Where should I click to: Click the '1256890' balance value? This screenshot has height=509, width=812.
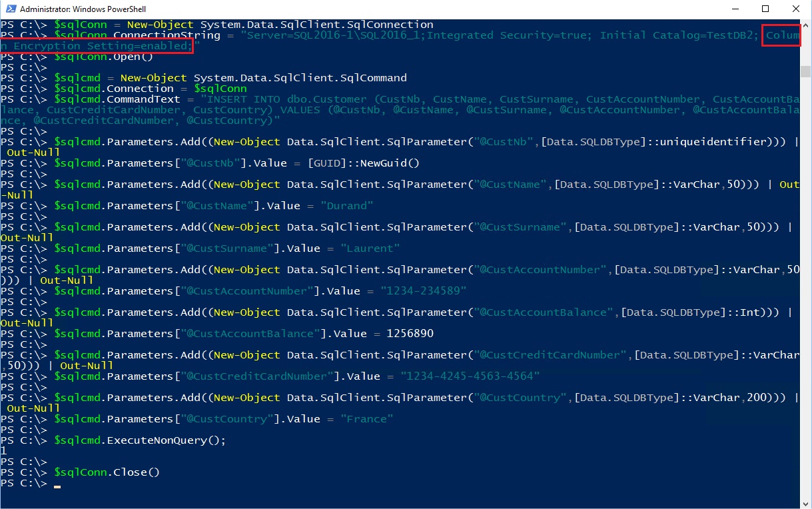[x=410, y=334]
